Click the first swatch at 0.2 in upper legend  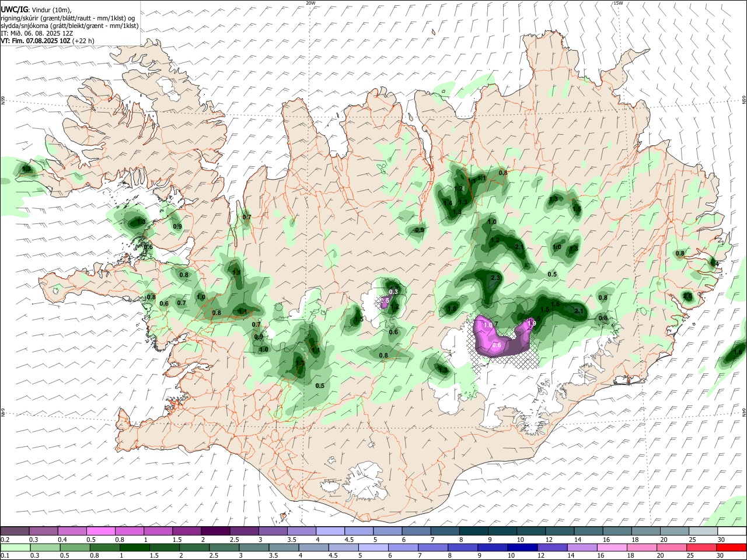[x=15, y=531]
